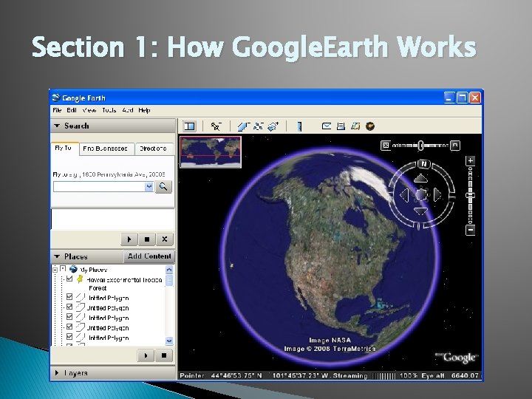Open the Help menu
532x399 pixels.
pyautogui.click(x=144, y=110)
